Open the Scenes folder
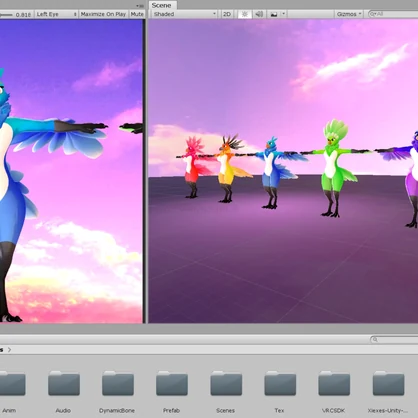Viewport: 418px width, 418px height. tap(226, 383)
